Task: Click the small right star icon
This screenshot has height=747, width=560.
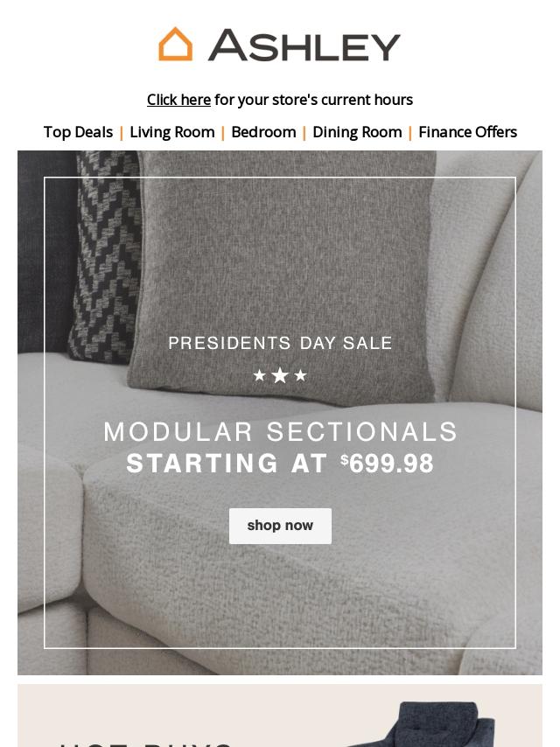Action: tap(301, 375)
